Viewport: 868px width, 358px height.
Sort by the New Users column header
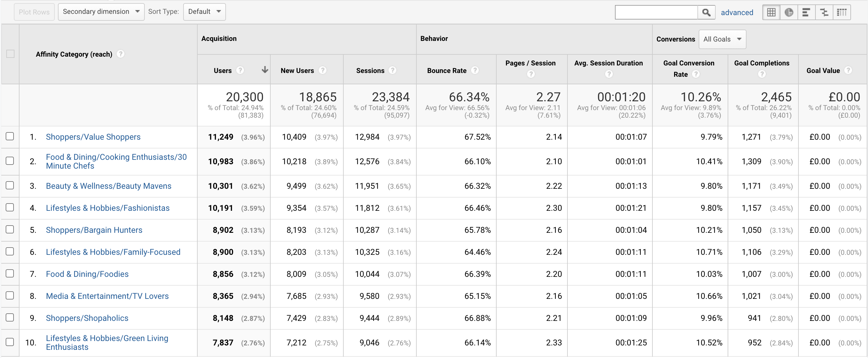(297, 70)
